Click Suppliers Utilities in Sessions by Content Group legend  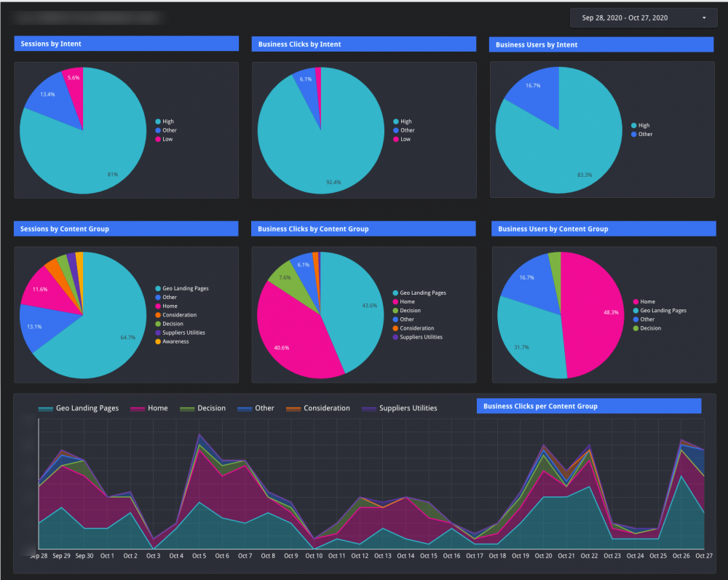tap(180, 333)
